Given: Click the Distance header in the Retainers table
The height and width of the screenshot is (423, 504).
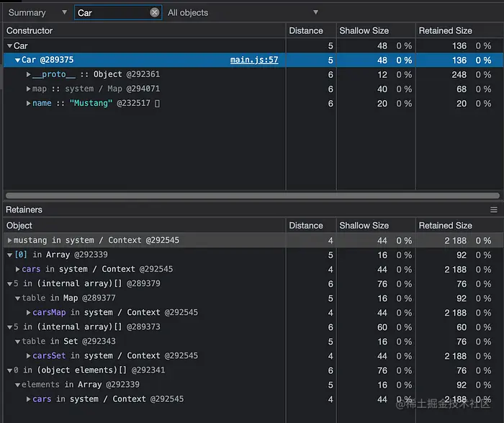Looking at the screenshot, I should pos(306,226).
